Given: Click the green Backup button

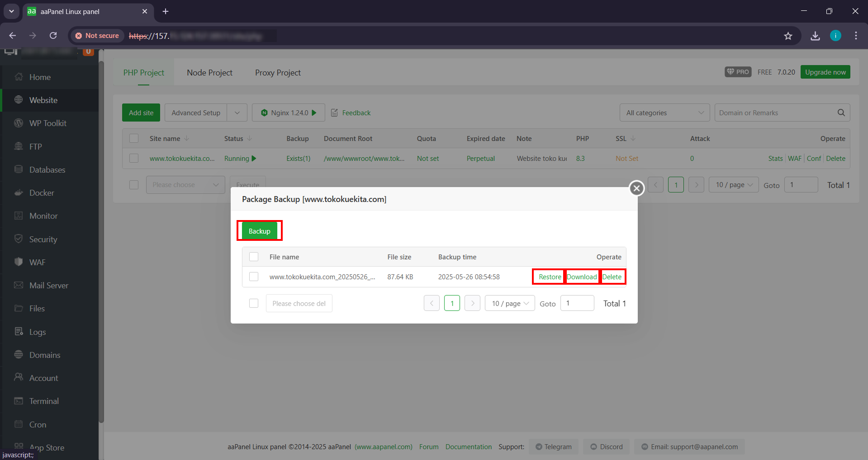Looking at the screenshot, I should pyautogui.click(x=260, y=231).
